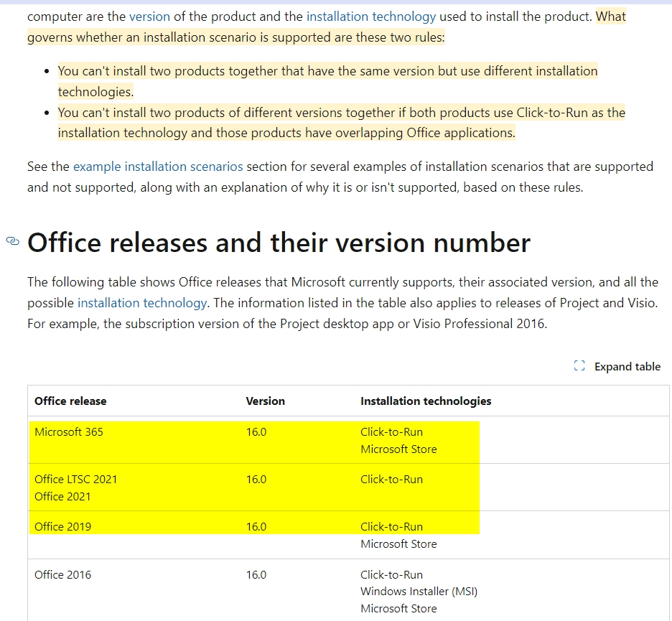Select the 'Office release' column header
The height and width of the screenshot is (621, 672).
[70, 401]
